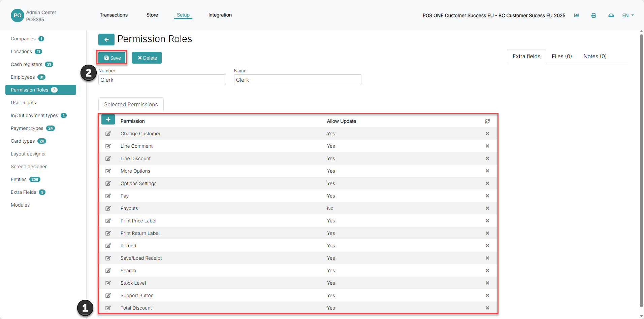Edit the Pay permission
644x319 pixels.
point(108,196)
